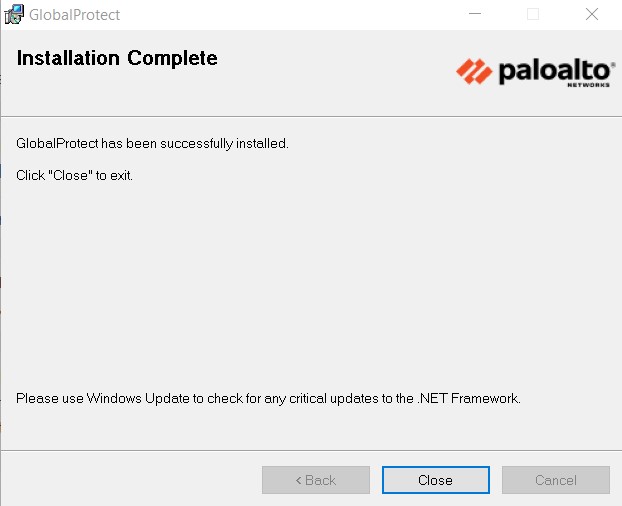Click the blank body area above the .NET notice
The image size is (622, 506).
coord(300,290)
